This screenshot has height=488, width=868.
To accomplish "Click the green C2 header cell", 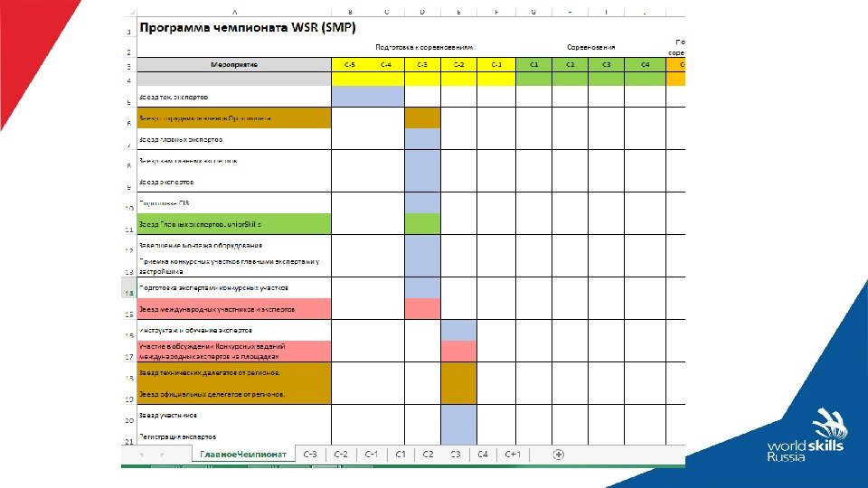I will (x=571, y=65).
